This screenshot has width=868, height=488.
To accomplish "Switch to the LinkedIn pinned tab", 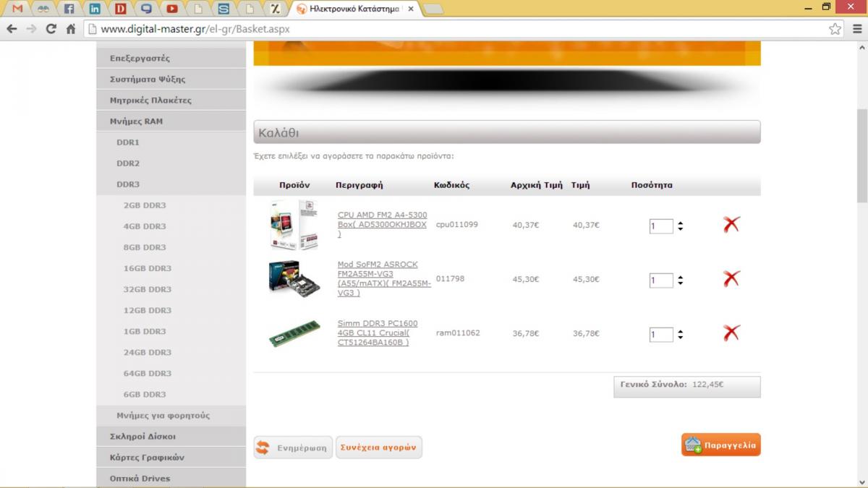I will [95, 9].
